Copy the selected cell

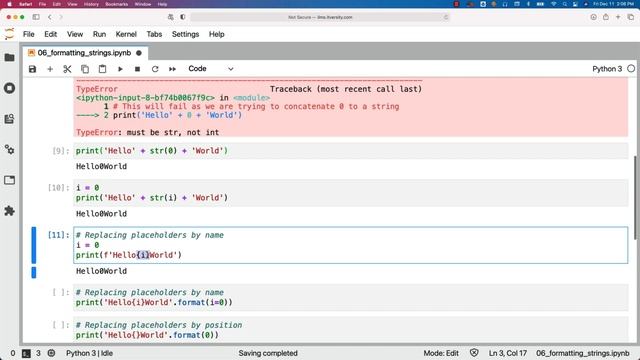[85, 69]
